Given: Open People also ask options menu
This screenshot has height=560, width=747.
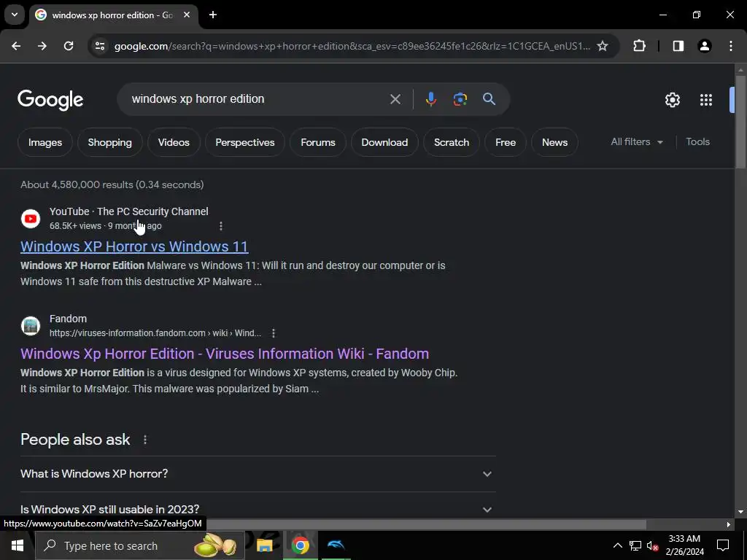Looking at the screenshot, I should [x=145, y=440].
